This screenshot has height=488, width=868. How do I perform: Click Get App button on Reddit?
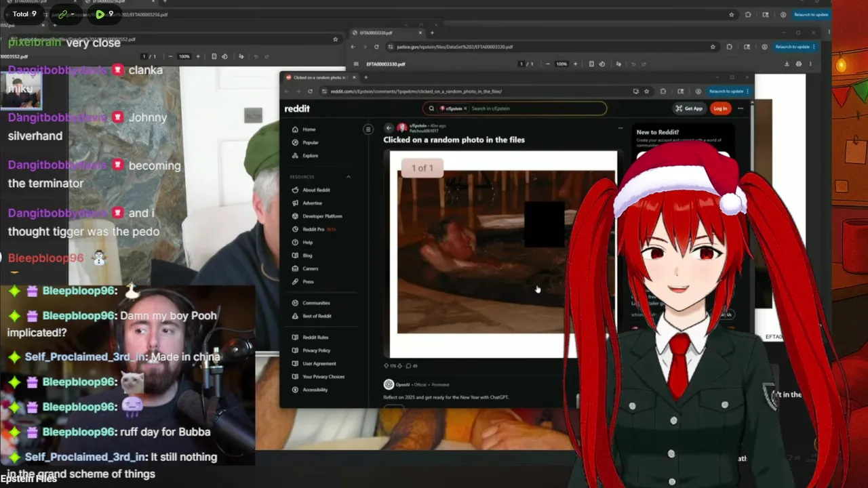point(689,108)
